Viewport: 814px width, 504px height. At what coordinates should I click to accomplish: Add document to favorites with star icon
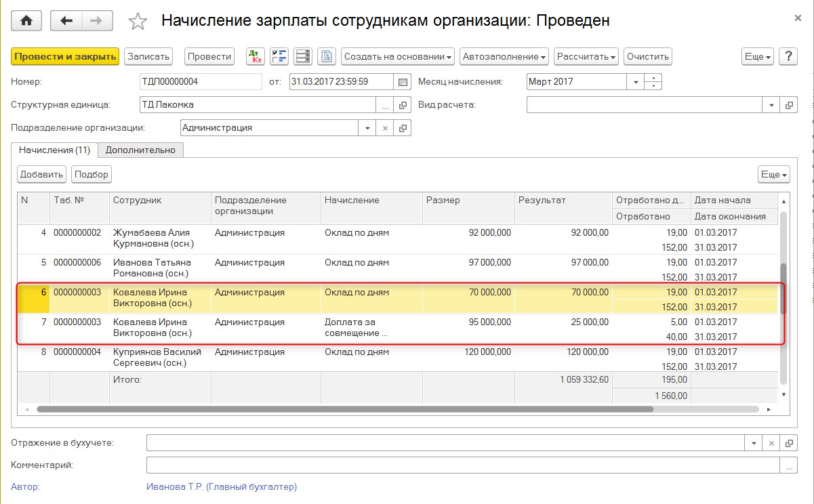[x=138, y=22]
